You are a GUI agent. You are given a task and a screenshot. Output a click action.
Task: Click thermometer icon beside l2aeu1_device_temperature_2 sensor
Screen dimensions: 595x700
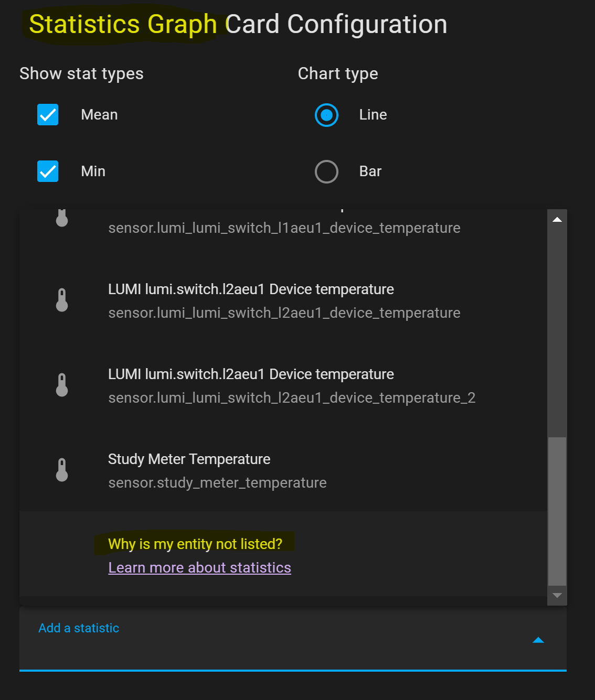tap(62, 385)
